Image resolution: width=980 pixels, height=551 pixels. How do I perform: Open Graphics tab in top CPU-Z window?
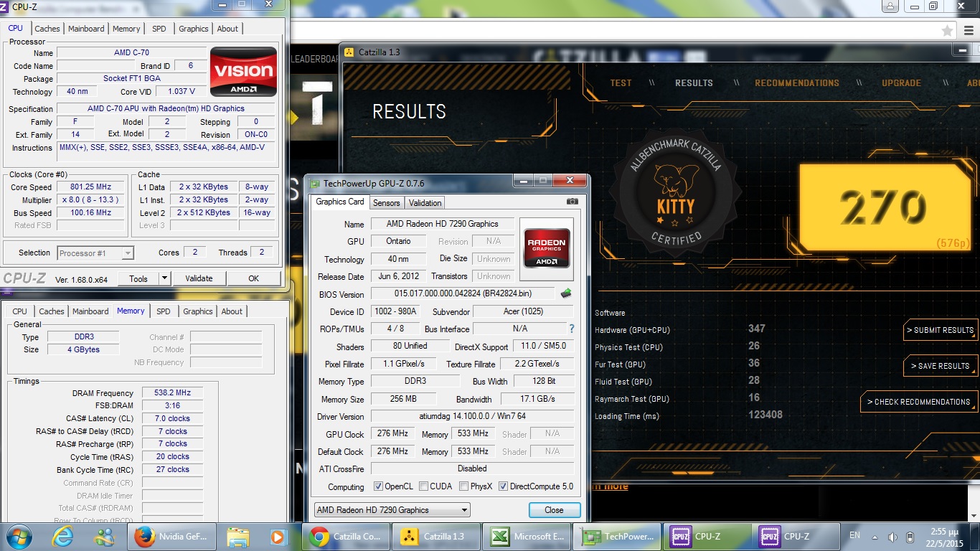194,29
